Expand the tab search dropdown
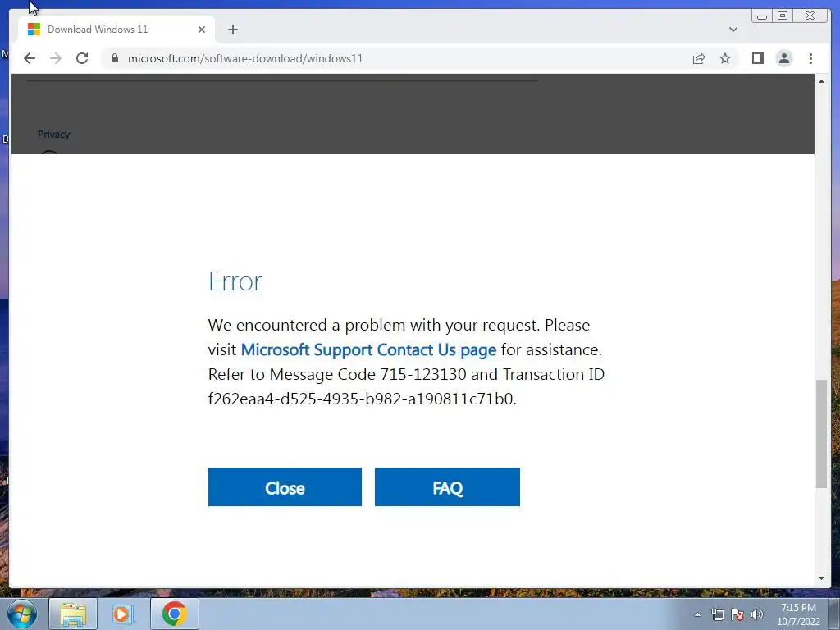This screenshot has width=840, height=630. tap(733, 30)
